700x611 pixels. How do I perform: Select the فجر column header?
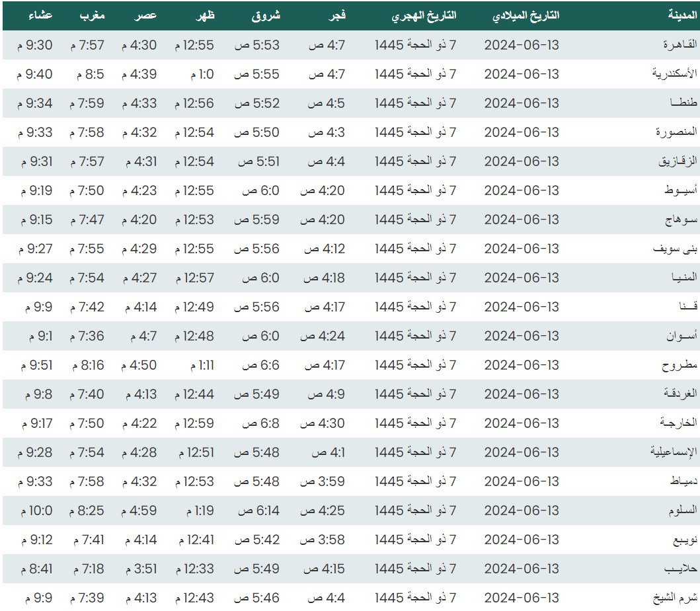tap(338, 15)
